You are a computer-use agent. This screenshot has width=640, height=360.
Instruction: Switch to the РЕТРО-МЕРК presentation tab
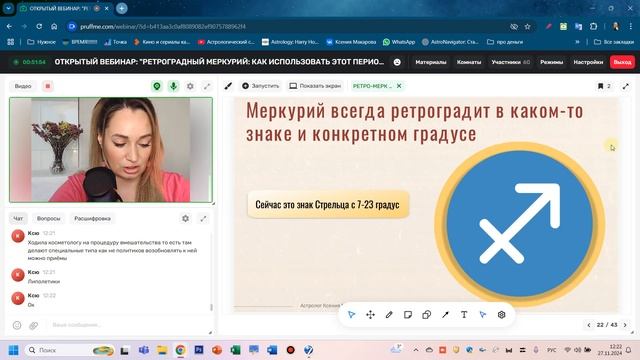[x=372, y=86]
